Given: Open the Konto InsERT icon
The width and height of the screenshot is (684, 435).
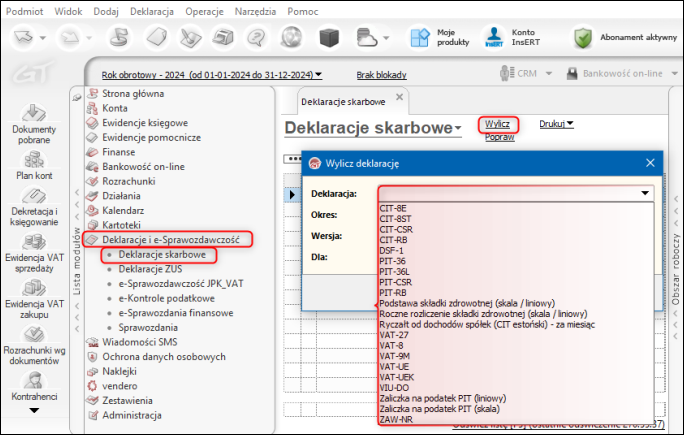Looking at the screenshot, I should (x=494, y=38).
